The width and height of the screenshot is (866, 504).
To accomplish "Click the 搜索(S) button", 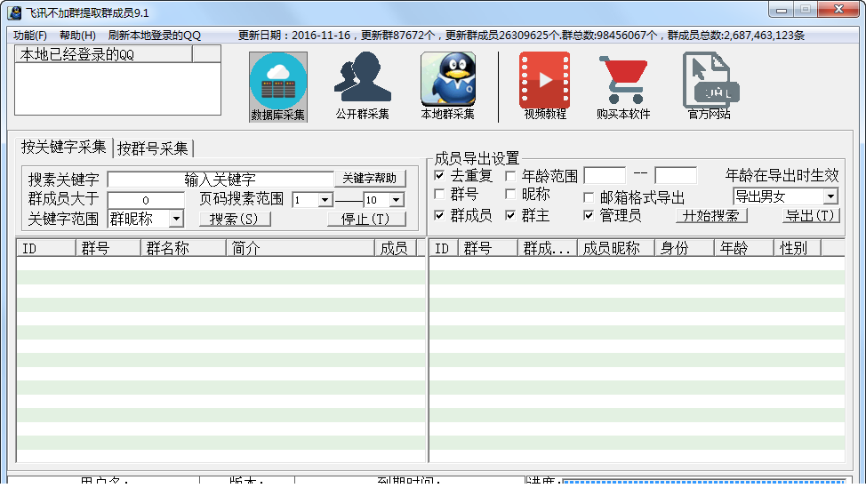I will (234, 219).
